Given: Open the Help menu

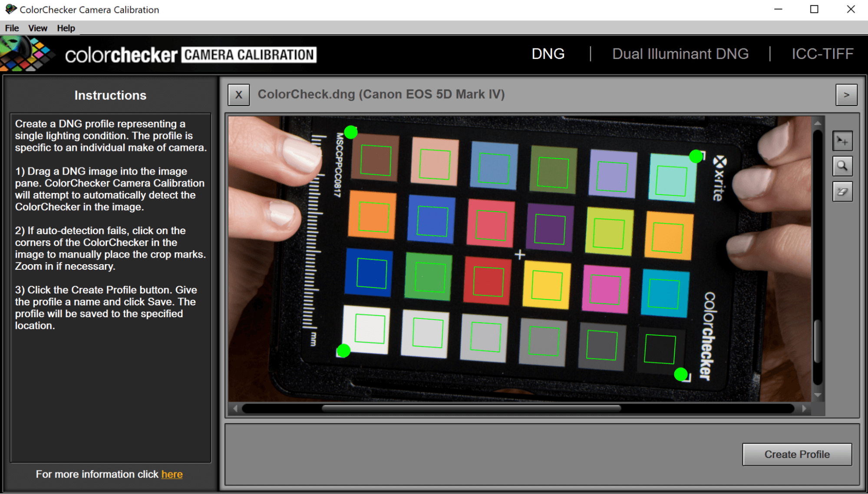Looking at the screenshot, I should [x=66, y=28].
